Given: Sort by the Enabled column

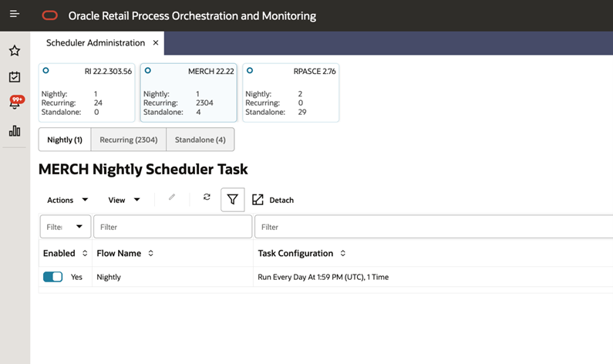Looking at the screenshot, I should click(x=85, y=254).
